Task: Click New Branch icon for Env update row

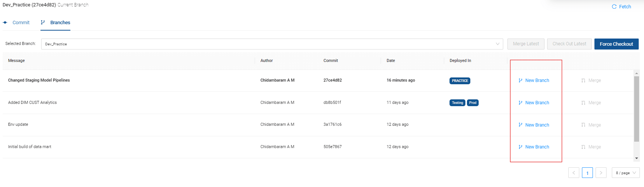Action: pos(521,125)
